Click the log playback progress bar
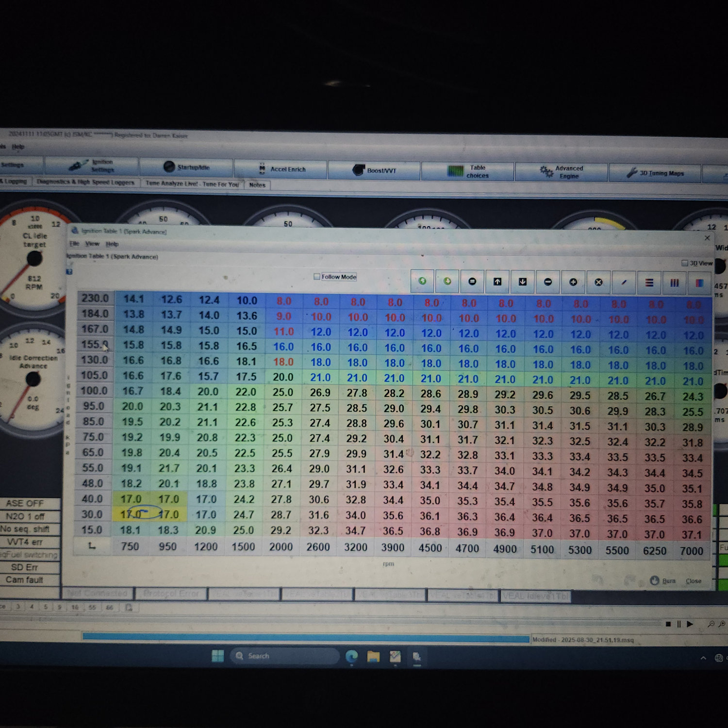This screenshot has width=728, height=728. pyautogui.click(x=306, y=637)
